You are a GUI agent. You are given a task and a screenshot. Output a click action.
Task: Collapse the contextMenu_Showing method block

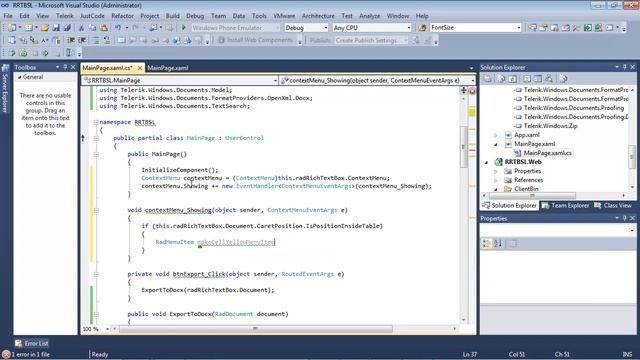pyautogui.click(x=96, y=210)
